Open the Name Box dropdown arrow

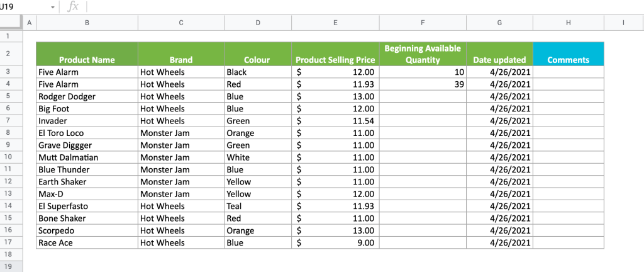[x=53, y=7]
